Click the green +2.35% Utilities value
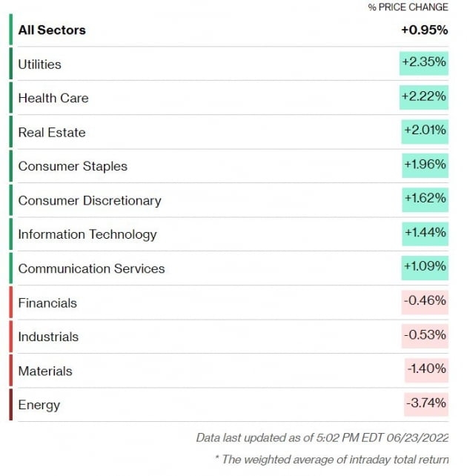 424,63
